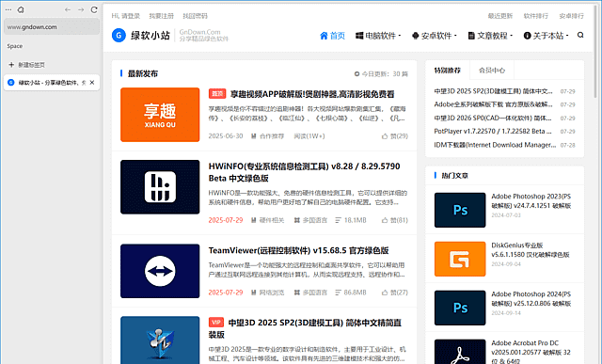The image size is (602, 364).
Task: Click the 绿软小站 G logo
Action: [x=119, y=36]
